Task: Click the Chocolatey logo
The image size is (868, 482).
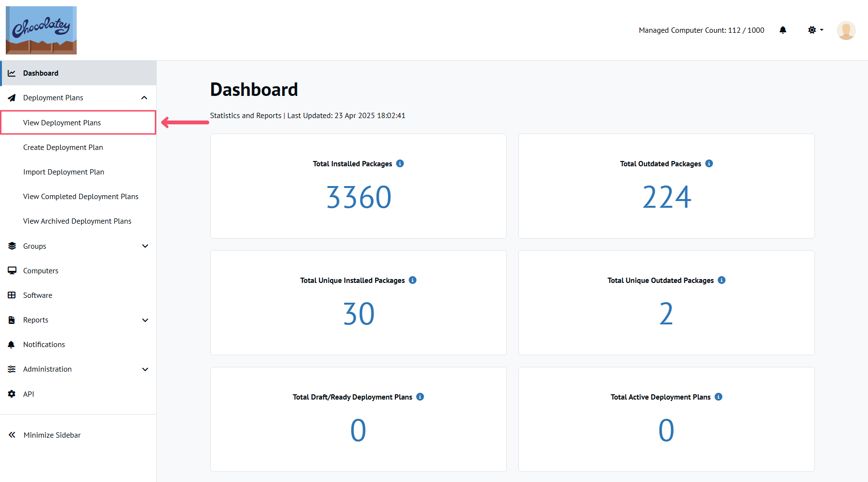Action: (41, 30)
